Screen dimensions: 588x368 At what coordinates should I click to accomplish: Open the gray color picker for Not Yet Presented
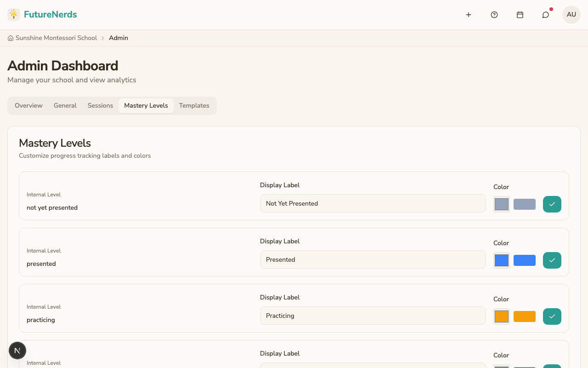(x=502, y=204)
